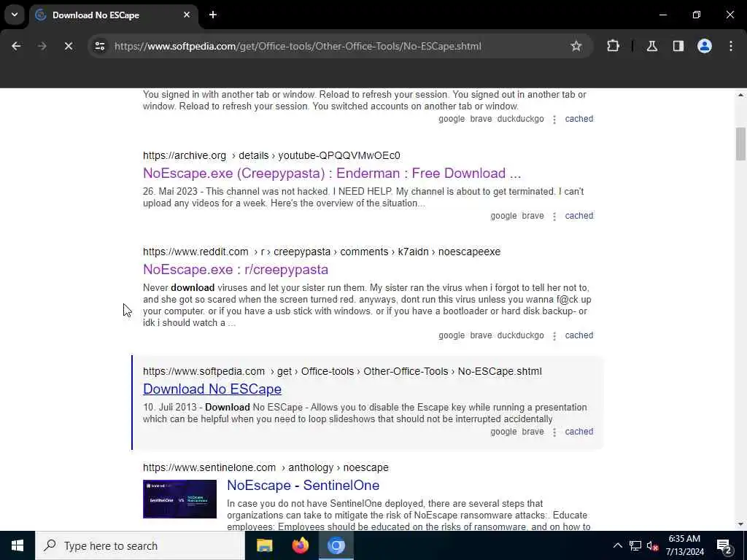The width and height of the screenshot is (747, 560).
Task: Click the taskbar search box
Action: [139, 545]
